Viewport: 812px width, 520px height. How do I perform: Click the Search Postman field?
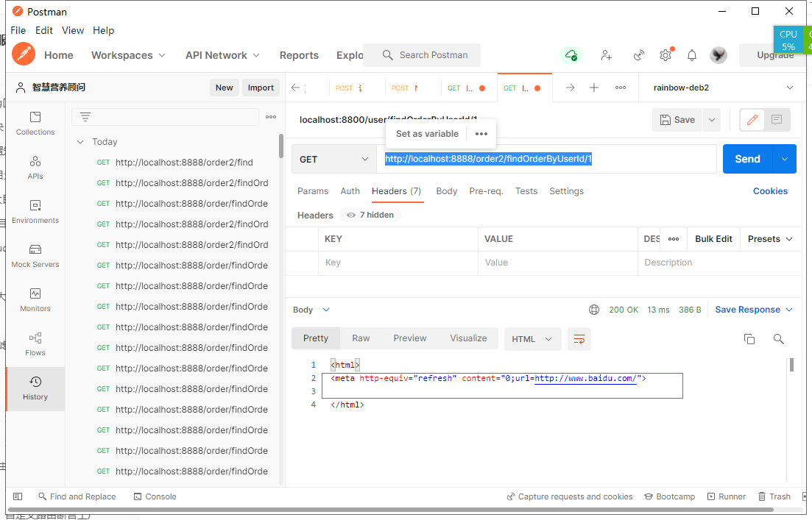422,55
